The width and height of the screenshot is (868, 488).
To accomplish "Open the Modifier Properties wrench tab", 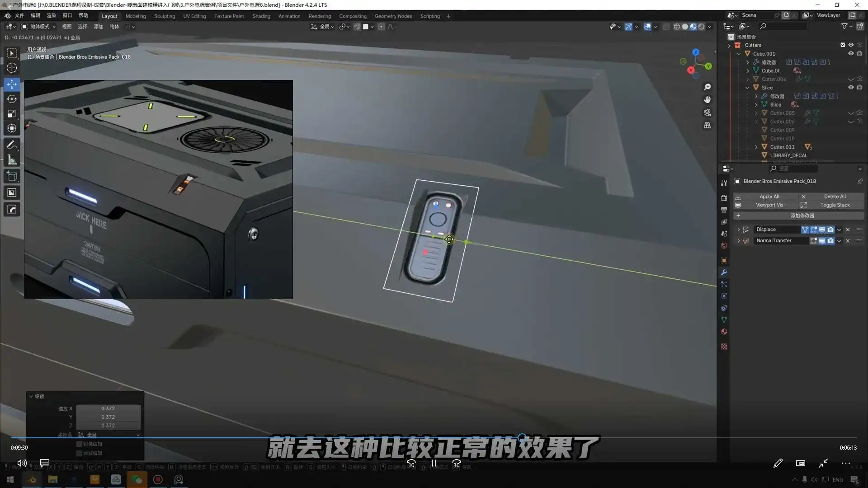I will [724, 272].
